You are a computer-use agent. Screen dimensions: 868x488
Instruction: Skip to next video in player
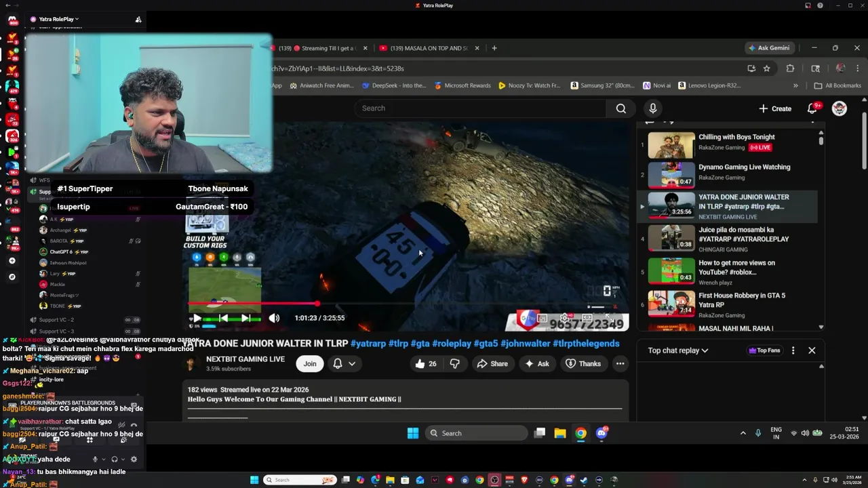[246, 318]
